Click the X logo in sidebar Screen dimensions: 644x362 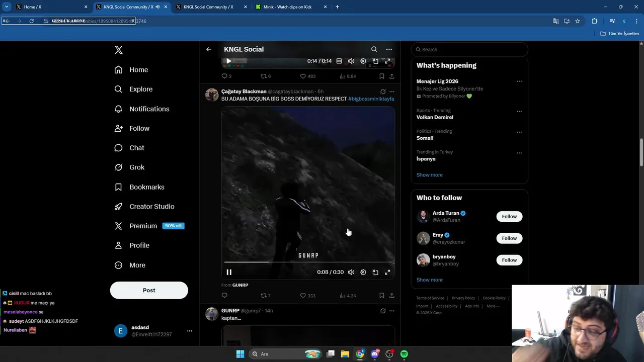coord(119,50)
